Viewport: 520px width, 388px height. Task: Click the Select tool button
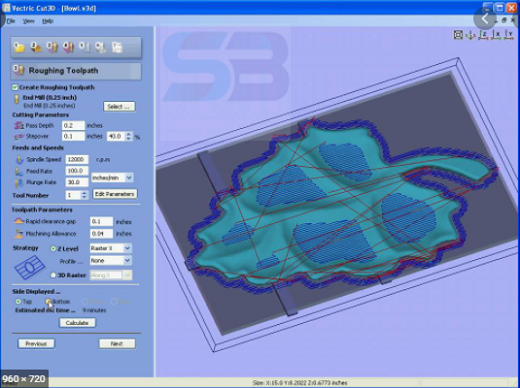click(119, 107)
